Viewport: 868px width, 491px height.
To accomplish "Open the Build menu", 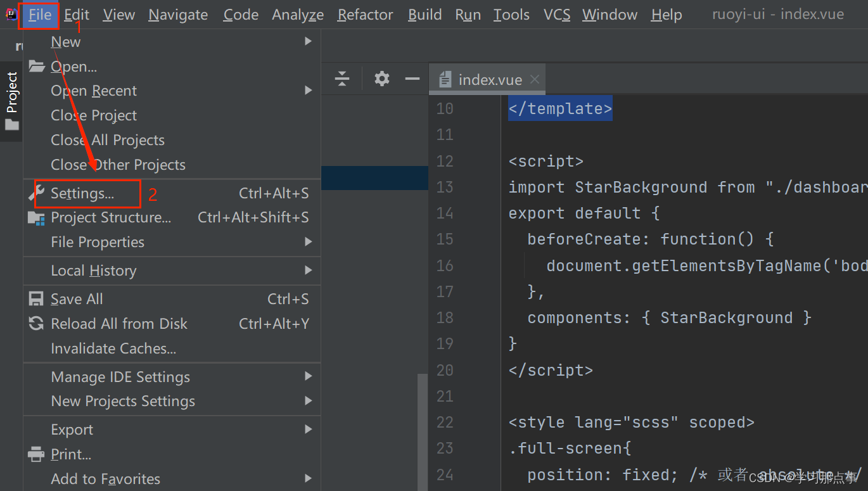I will (x=424, y=15).
